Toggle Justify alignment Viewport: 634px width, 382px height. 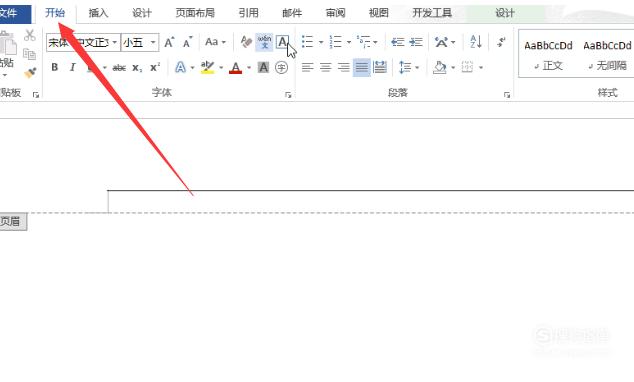coord(362,67)
